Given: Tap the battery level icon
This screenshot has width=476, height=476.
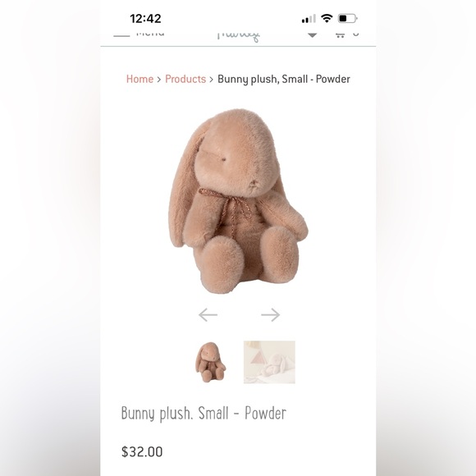Looking at the screenshot, I should pyautogui.click(x=348, y=19).
